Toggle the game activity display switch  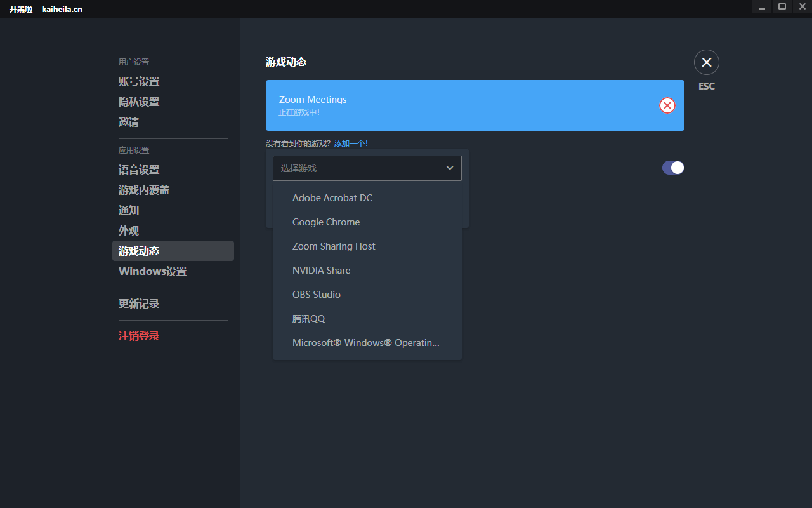coord(672,168)
